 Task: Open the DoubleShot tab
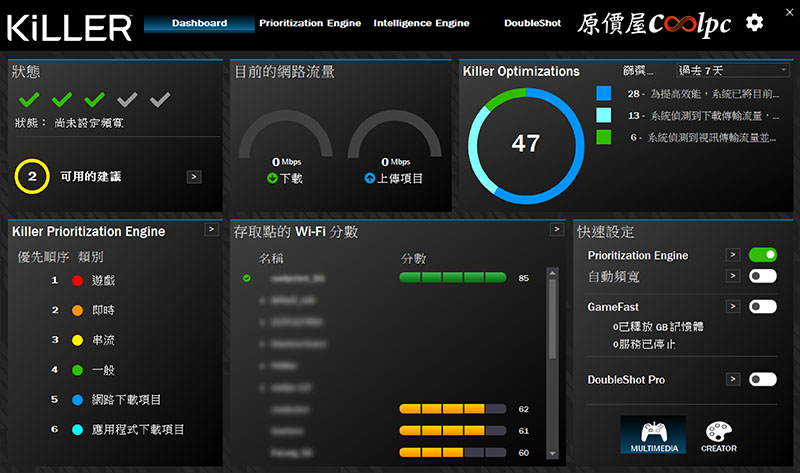tap(532, 23)
